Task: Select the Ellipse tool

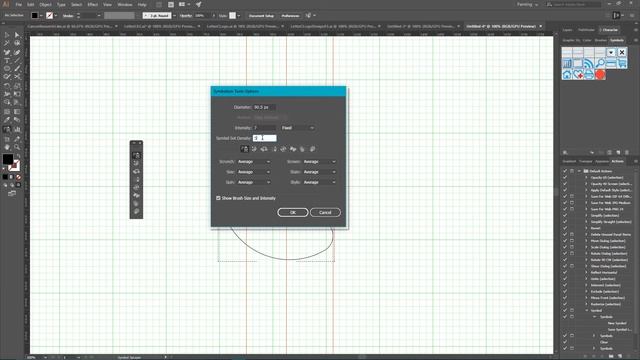Action: [x=7, y=69]
